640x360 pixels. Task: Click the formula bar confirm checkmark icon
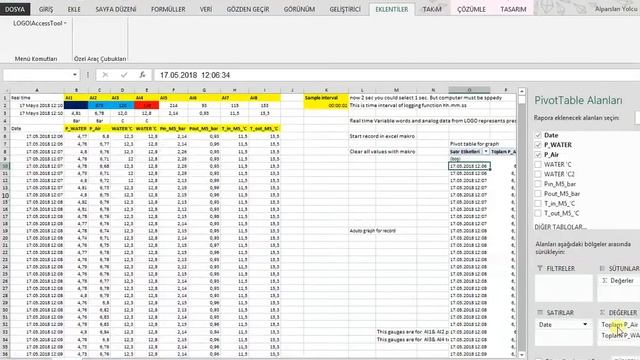click(124, 75)
